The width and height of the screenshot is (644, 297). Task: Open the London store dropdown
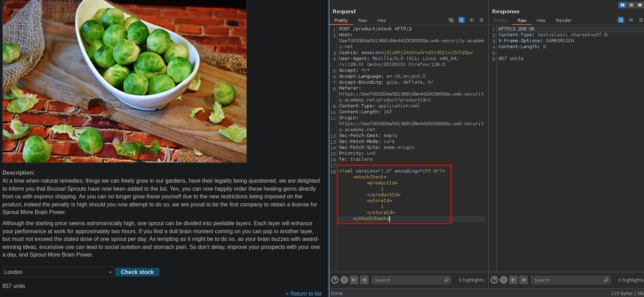pos(58,272)
